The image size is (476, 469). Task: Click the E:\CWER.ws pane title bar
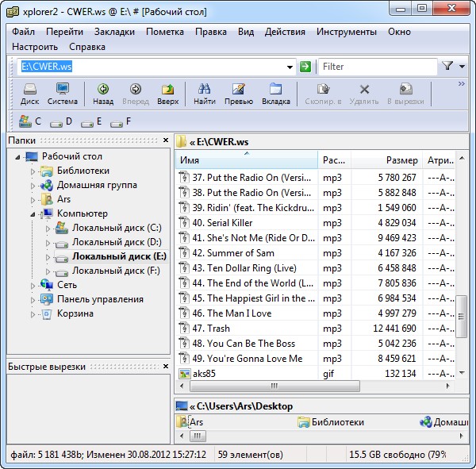tap(322, 142)
